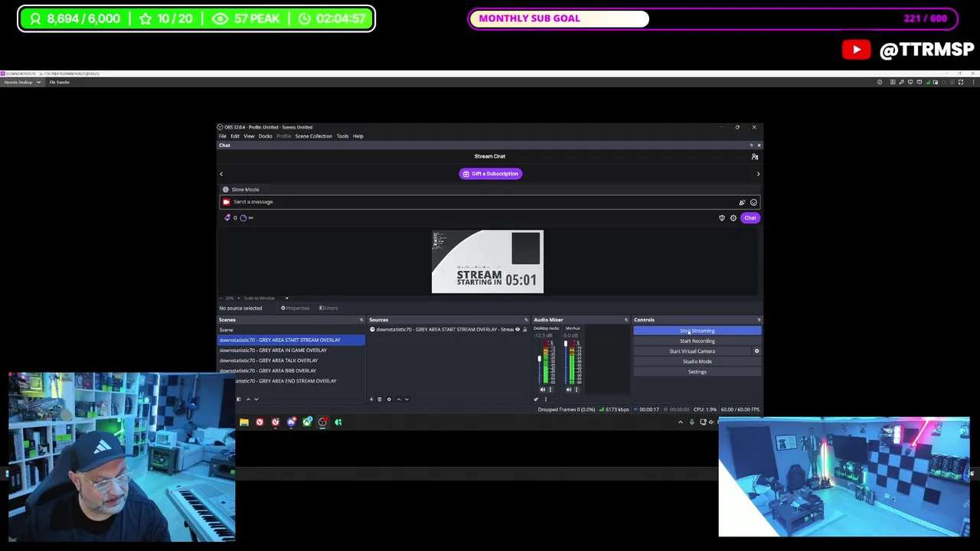Open the emote picker smiley icon
Screen dimensions: 980x551
(x=753, y=203)
